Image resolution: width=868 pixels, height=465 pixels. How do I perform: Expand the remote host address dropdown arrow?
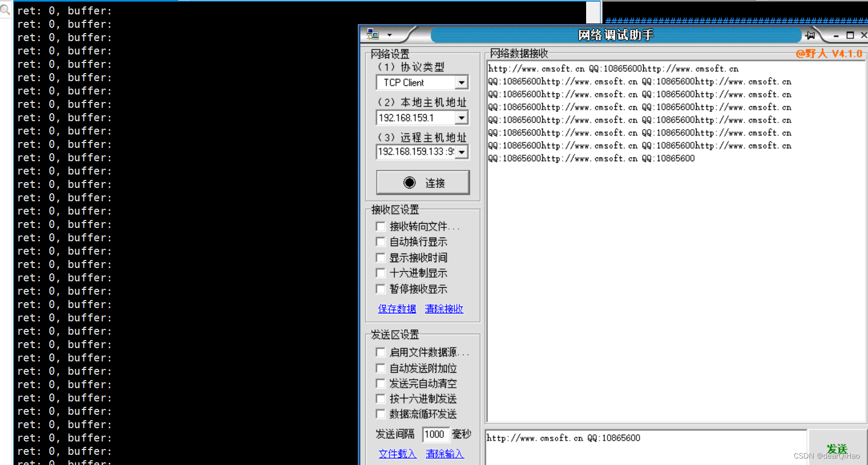pos(462,152)
